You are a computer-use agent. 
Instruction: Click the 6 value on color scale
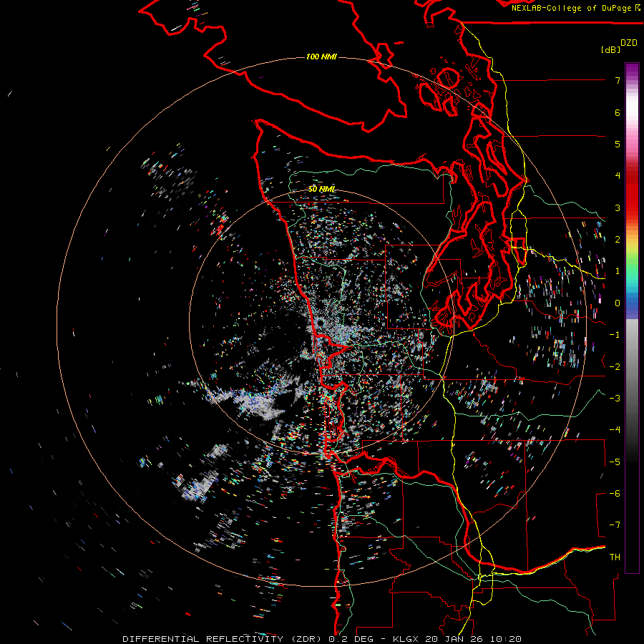click(618, 112)
